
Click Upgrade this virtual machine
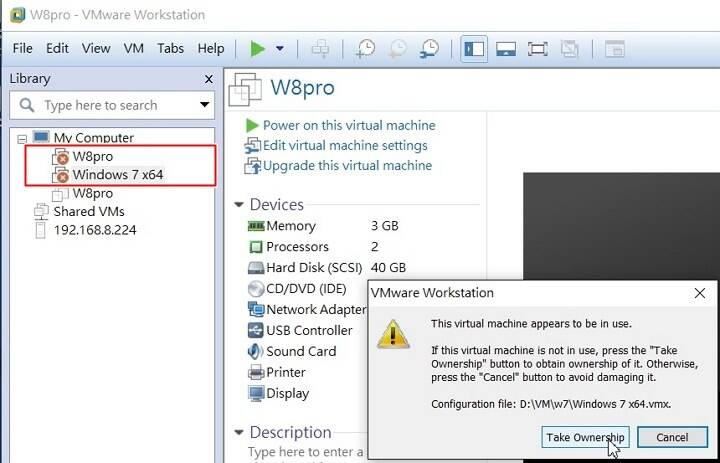click(x=347, y=165)
